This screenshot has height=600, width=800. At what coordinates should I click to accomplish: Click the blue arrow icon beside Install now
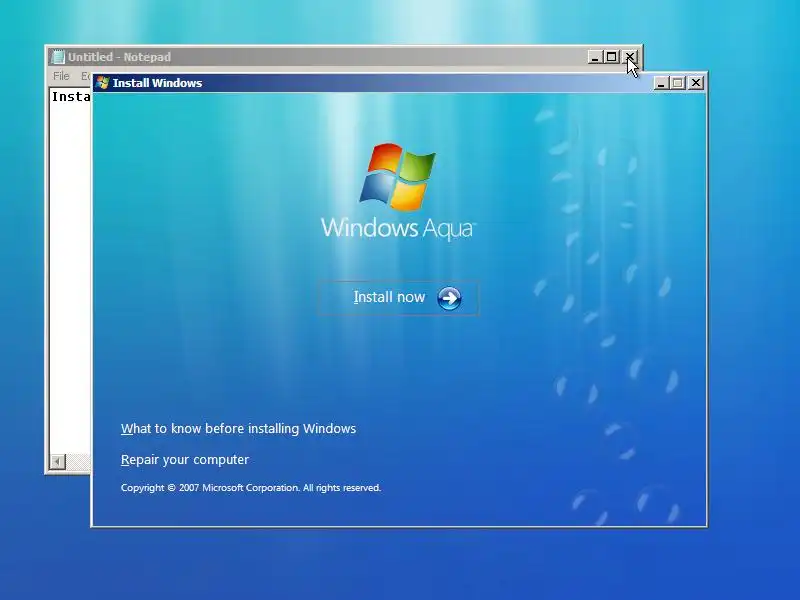(x=449, y=298)
